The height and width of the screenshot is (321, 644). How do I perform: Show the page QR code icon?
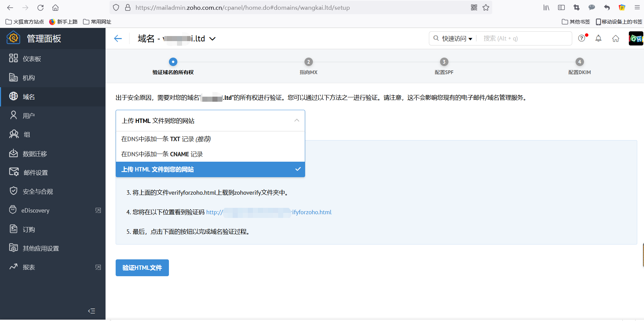pos(474,7)
